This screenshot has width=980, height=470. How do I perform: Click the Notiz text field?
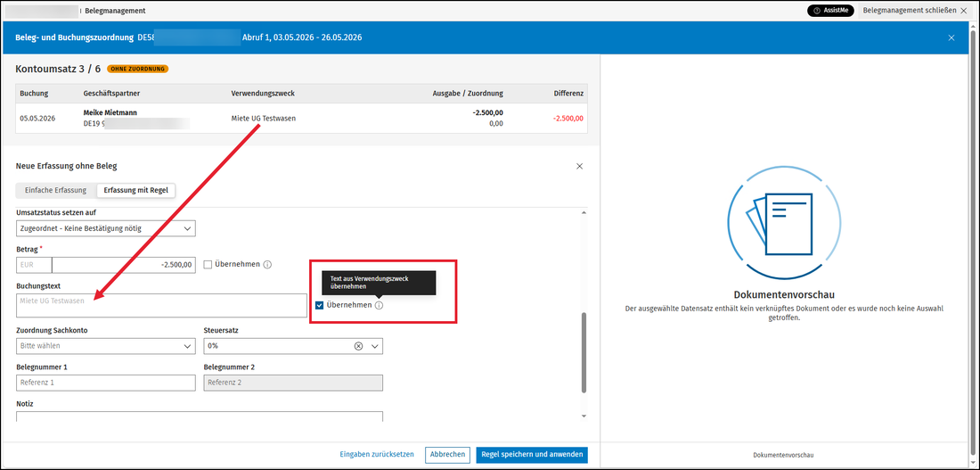(x=200, y=416)
